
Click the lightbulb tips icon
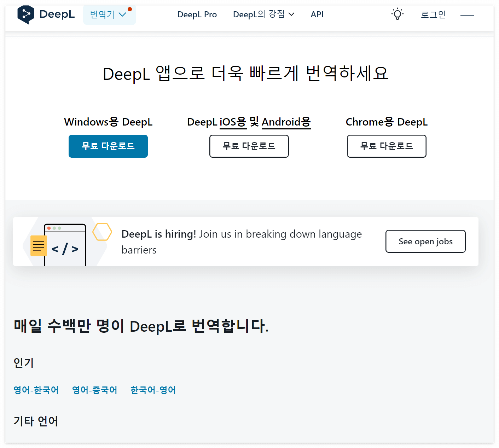pos(398,14)
